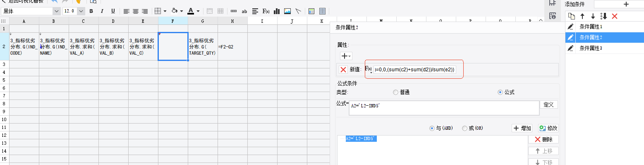Edit 条件属性3 with its pencil icon
The height and width of the screenshot is (165, 644).
tap(571, 48)
